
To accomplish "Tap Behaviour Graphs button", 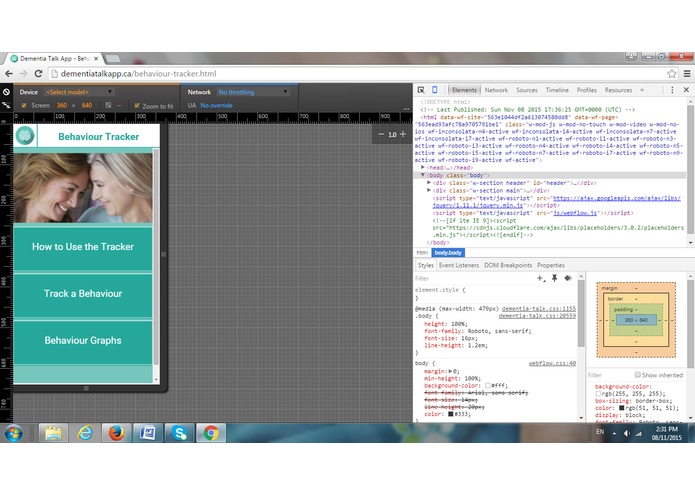I will (83, 341).
